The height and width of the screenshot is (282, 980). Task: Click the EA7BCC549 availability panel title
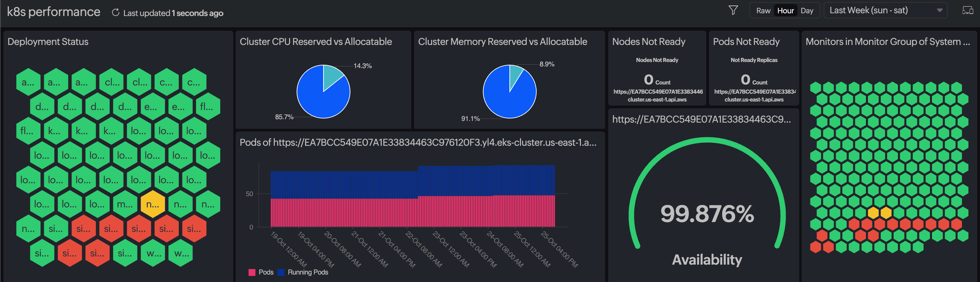coord(702,120)
